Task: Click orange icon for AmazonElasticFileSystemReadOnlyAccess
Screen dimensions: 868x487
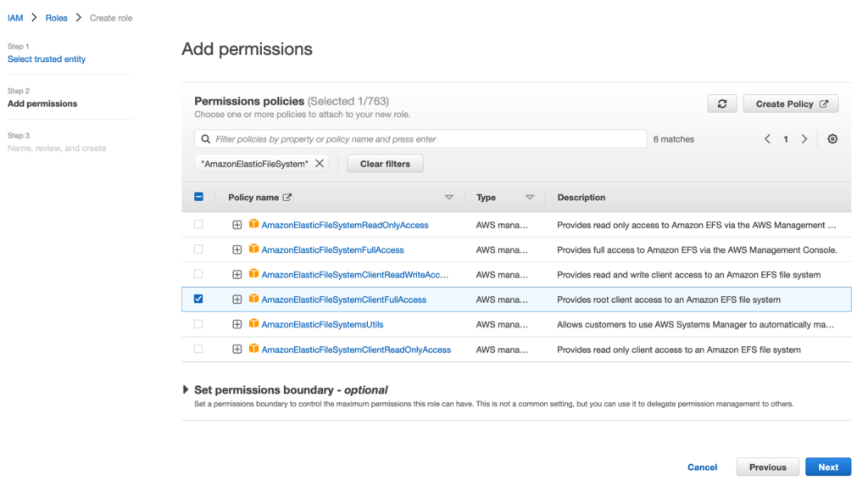Action: [x=253, y=224]
